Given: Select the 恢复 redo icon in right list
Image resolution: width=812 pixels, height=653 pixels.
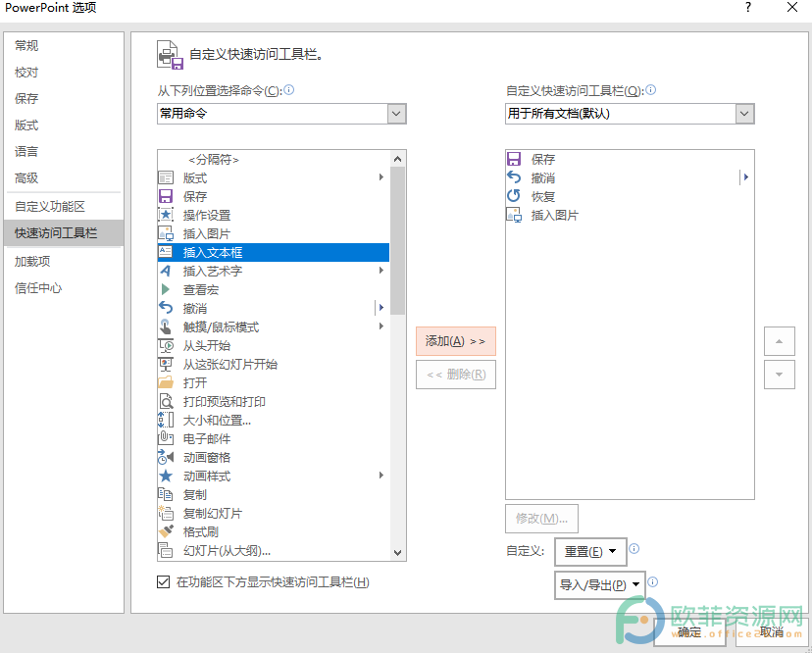Looking at the screenshot, I should [x=514, y=196].
